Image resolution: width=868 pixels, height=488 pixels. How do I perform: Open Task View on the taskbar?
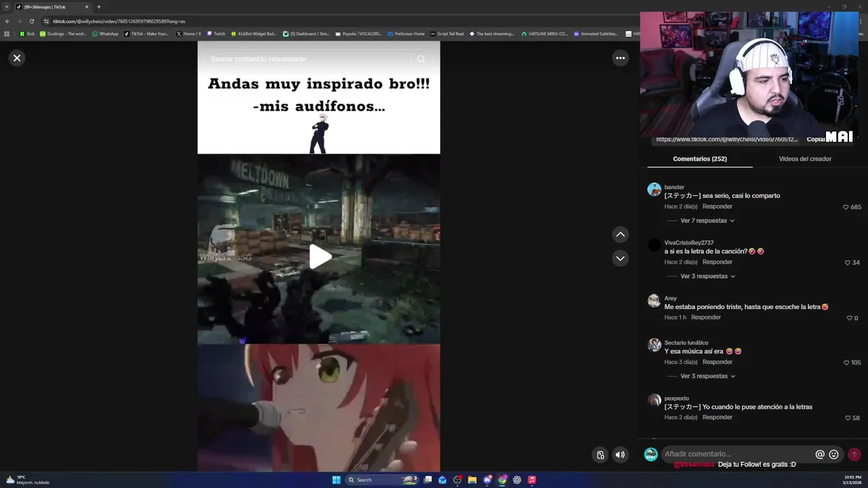coord(428,480)
